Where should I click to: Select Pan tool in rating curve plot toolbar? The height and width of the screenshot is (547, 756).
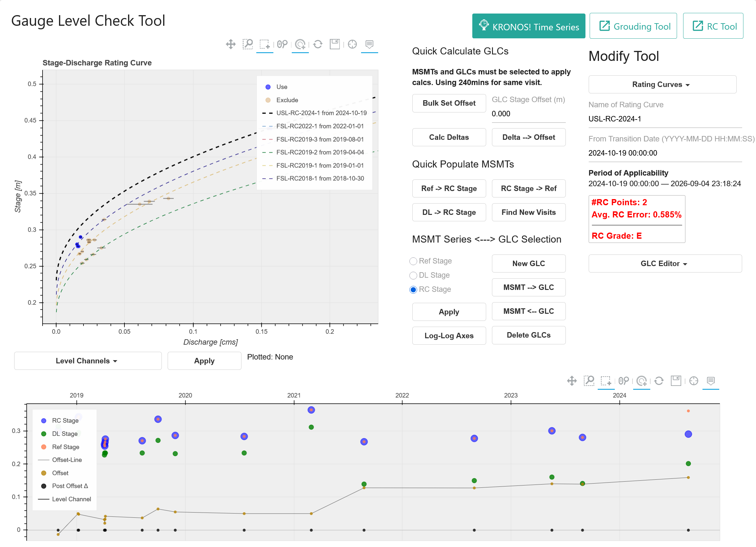tap(231, 44)
